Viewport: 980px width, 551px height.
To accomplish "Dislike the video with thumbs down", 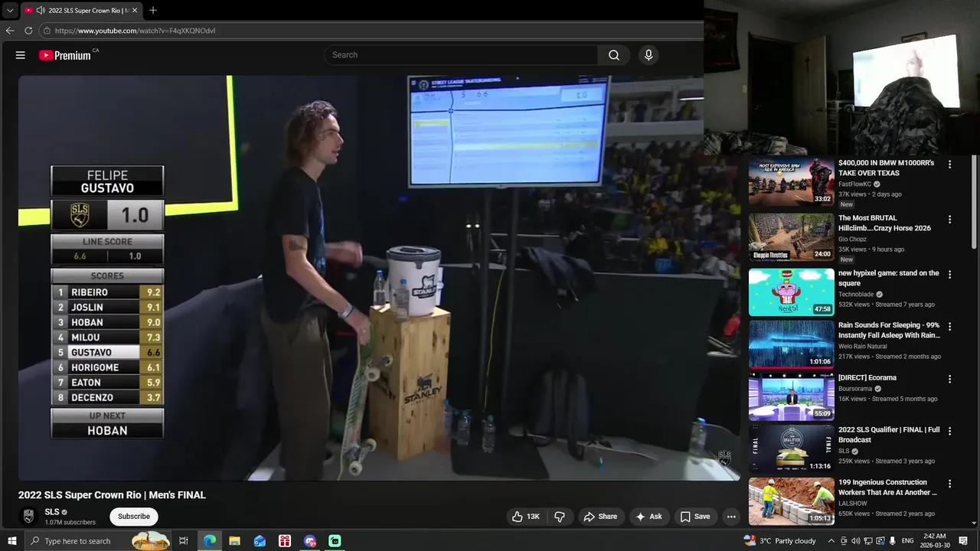I will 560,517.
